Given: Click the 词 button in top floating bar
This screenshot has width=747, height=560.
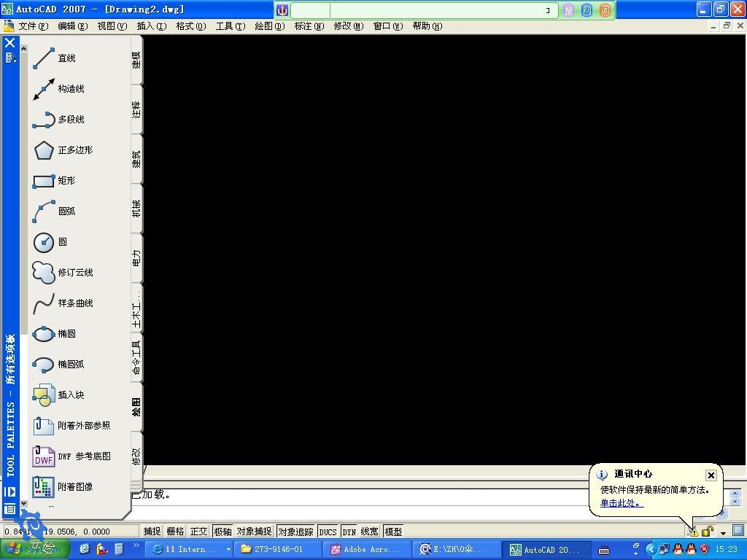Looking at the screenshot, I should click(x=605, y=10).
